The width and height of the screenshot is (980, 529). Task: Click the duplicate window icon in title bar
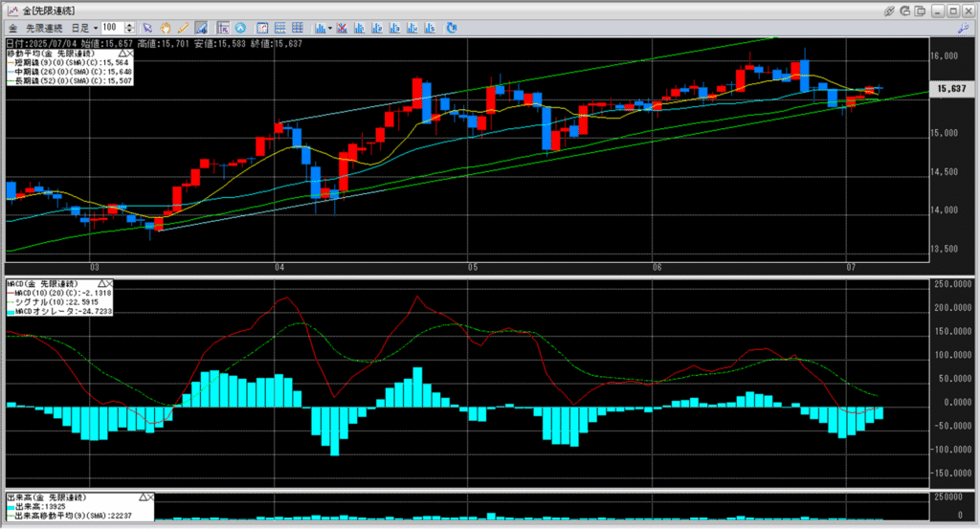tap(920, 11)
